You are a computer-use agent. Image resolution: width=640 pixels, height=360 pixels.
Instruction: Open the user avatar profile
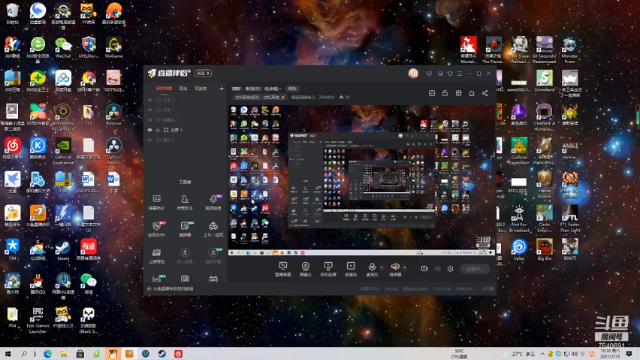click(x=413, y=73)
